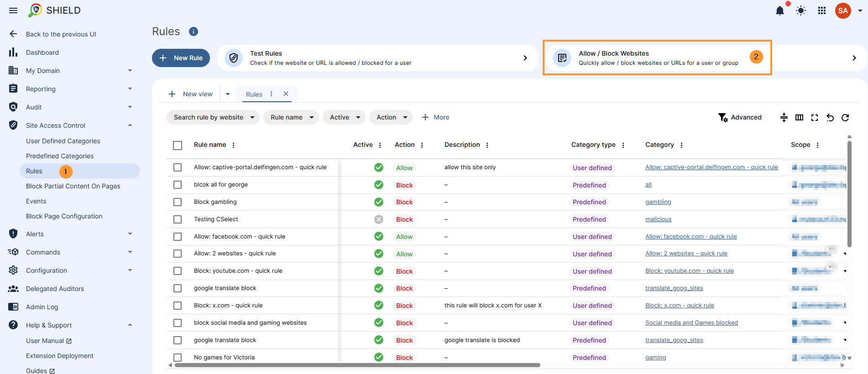This screenshot has width=868, height=374.
Task: Open Category type column menu
Action: tap(623, 145)
